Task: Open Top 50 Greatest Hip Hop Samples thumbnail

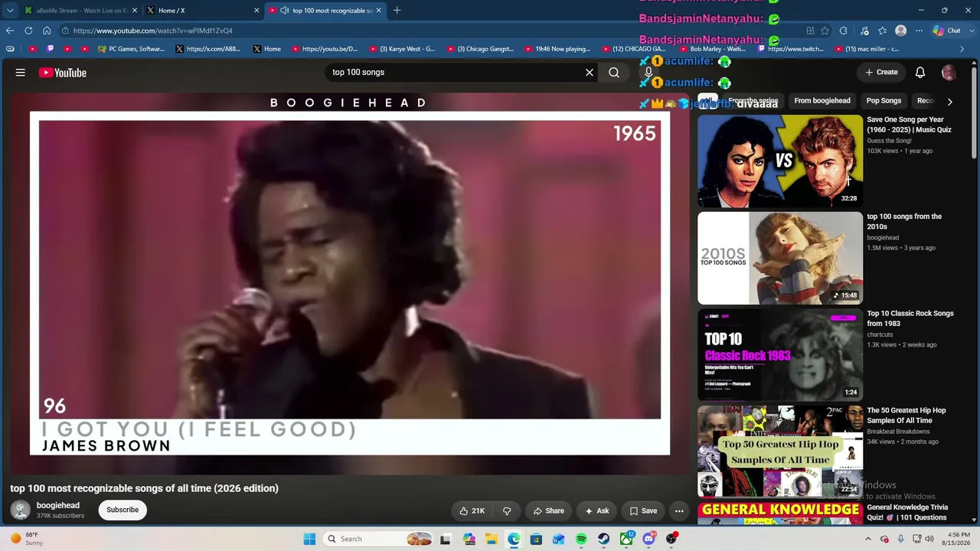Action: pos(780,452)
